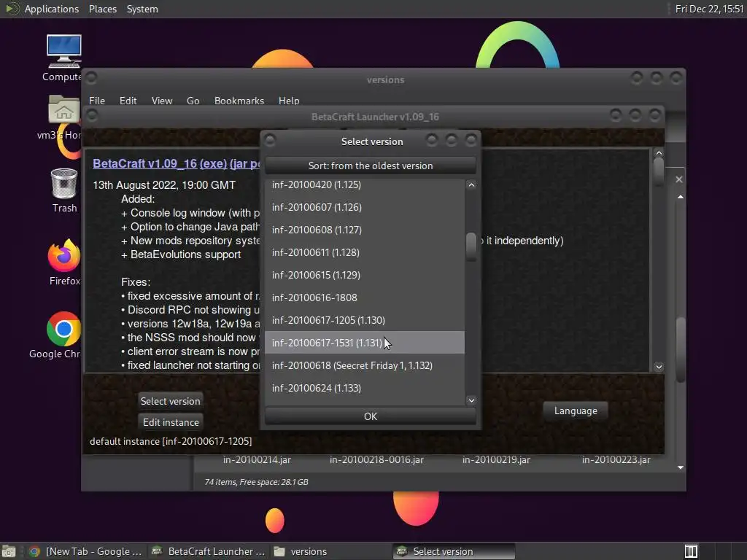Screen dimensions: 747x560
Task: Select version inf-20100420 (1.125)
Action: pos(365,184)
